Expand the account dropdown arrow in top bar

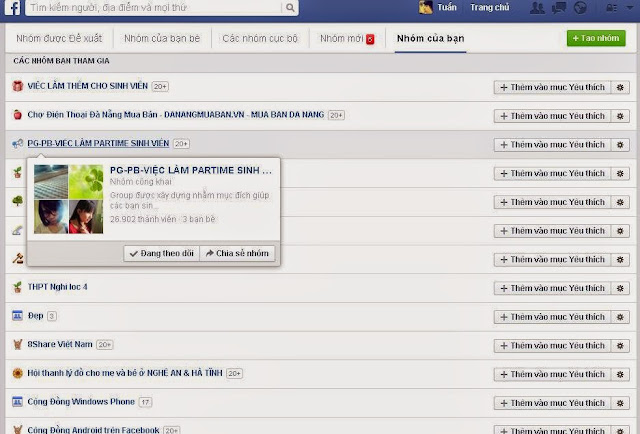point(630,7)
